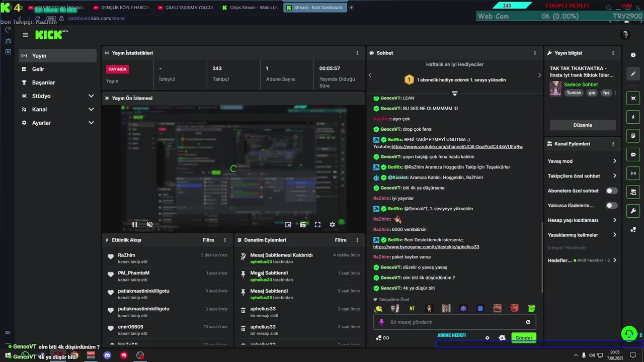Viewport: 644px width, 362px height.
Task: Click the pencil edit icon in right sidebar
Action: coord(633,74)
